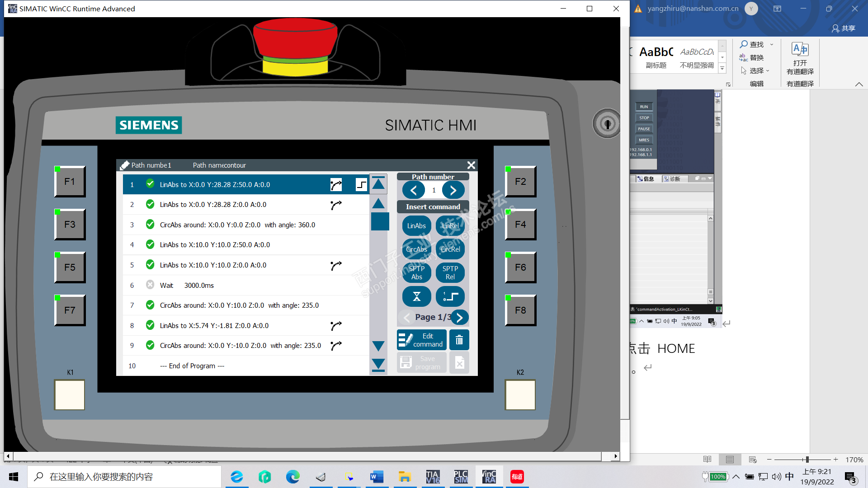Screen dimensions: 868x488
Task: Open TIA Portal V16 from taskbar
Action: [x=433, y=477]
